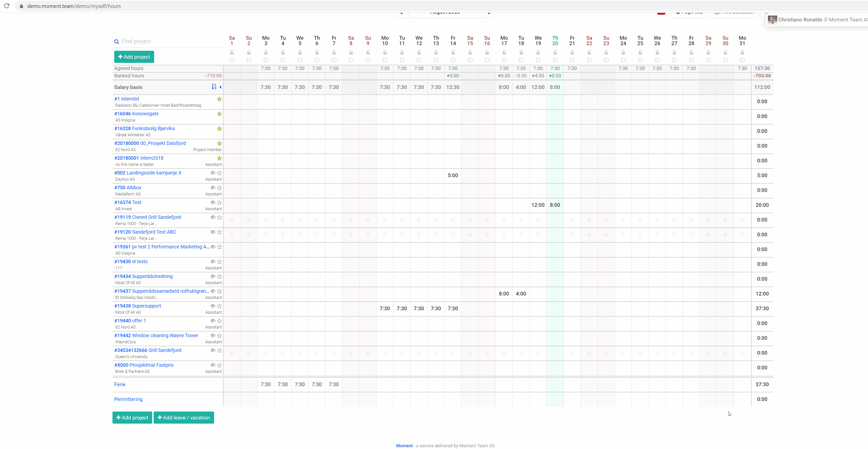Open the comment bubble for Th 13
Image resolution: width=868 pixels, height=449 pixels.
[436, 60]
